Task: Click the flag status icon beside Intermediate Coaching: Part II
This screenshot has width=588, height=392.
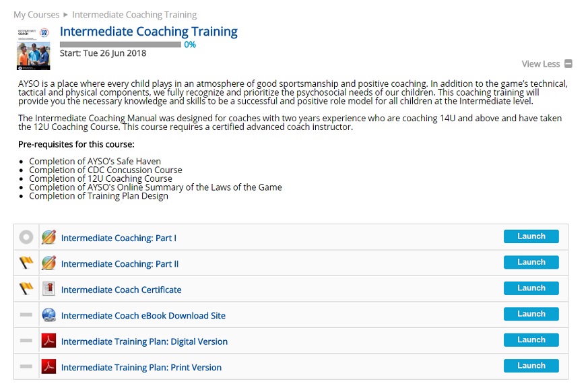Action: point(26,263)
